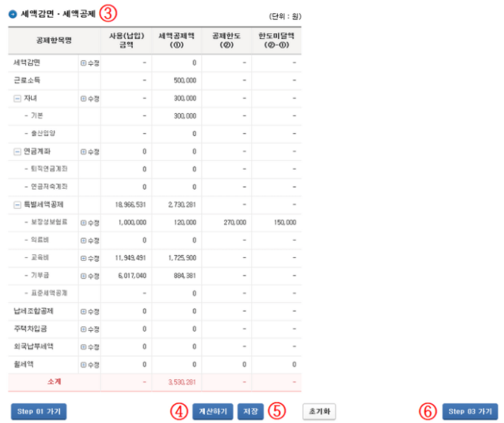Select the 교육비 paid amount 11,949,491
The width and height of the screenshot is (504, 423).
131,258
